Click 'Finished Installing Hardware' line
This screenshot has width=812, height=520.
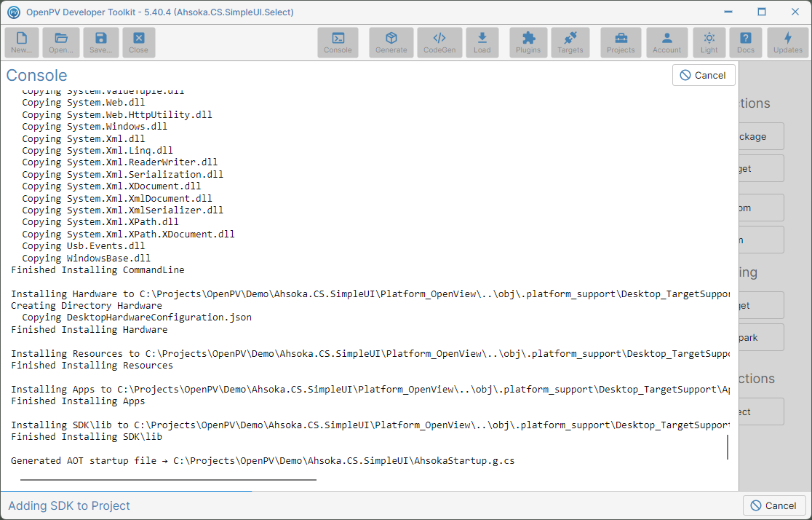click(x=89, y=329)
